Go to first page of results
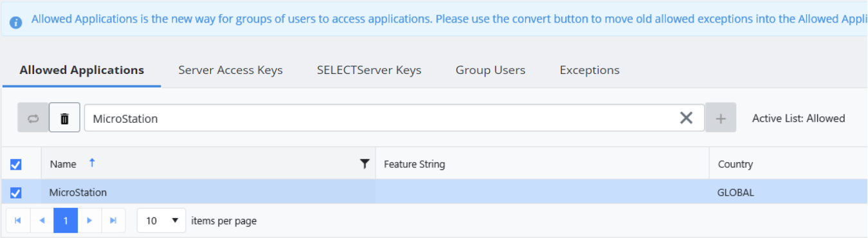This screenshot has width=868, height=238. point(18,221)
